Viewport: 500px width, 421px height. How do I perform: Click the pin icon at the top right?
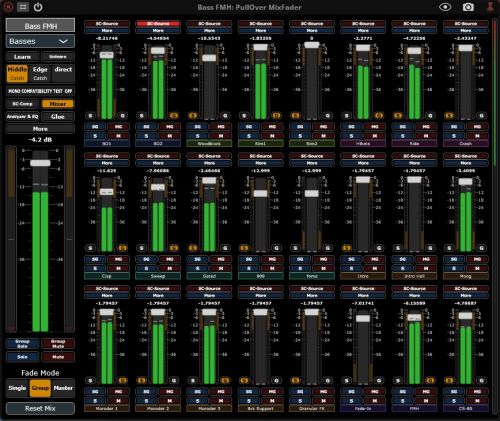tap(490, 7)
